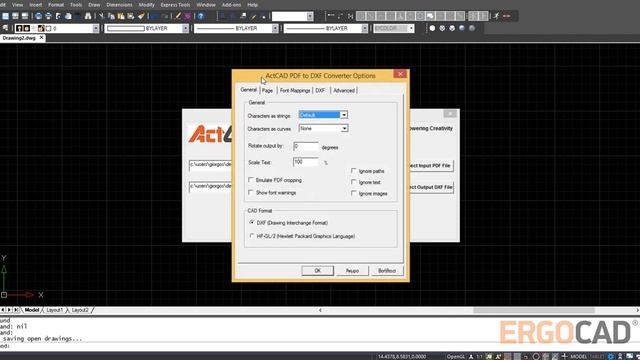This screenshot has width=640, height=360.
Task: Click the gray sphere shading icon
Action: [472, 28]
